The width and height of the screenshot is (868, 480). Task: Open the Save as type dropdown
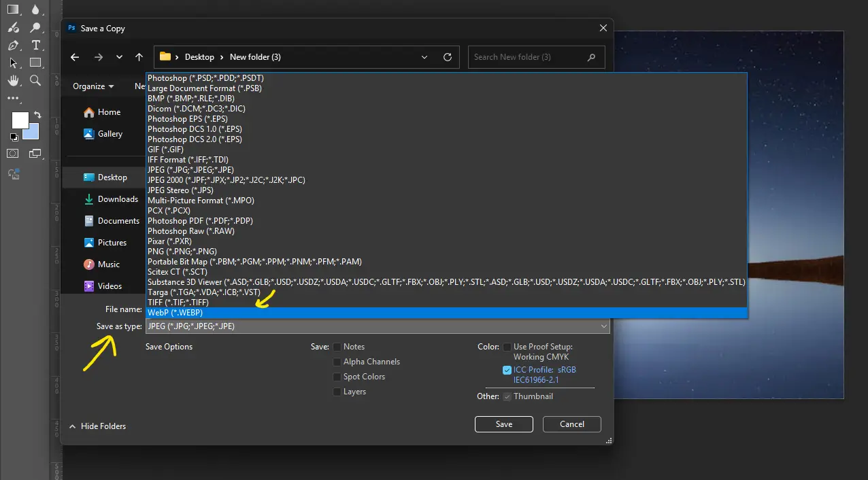[603, 326]
